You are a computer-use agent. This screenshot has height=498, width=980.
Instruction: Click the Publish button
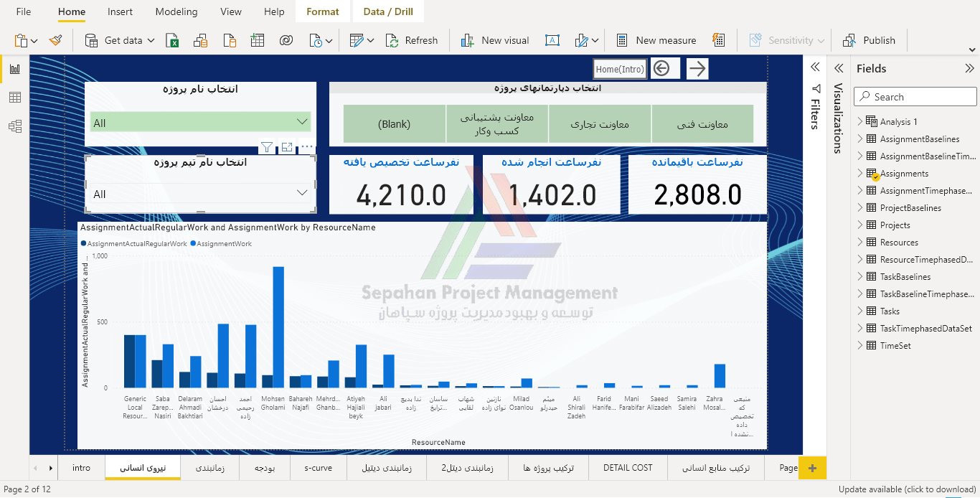tap(870, 40)
